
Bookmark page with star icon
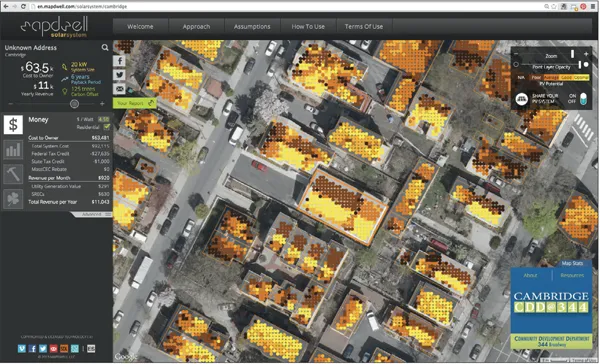pyautogui.click(x=554, y=7)
